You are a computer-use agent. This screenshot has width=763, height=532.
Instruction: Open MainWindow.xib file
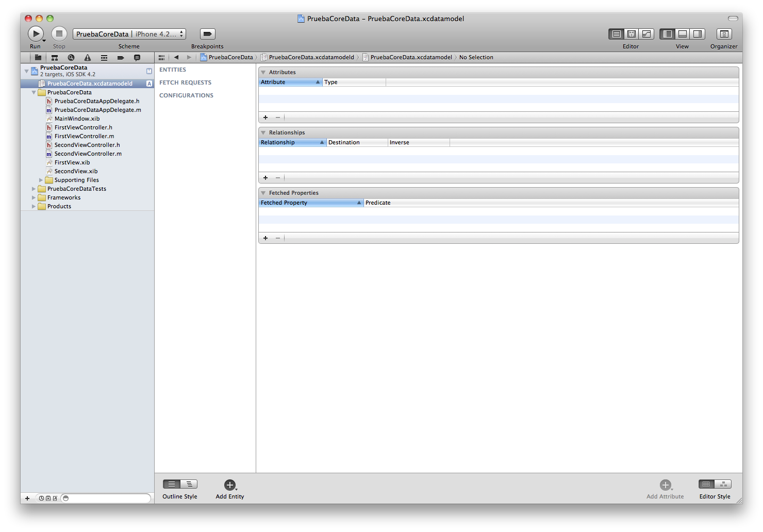coord(77,119)
